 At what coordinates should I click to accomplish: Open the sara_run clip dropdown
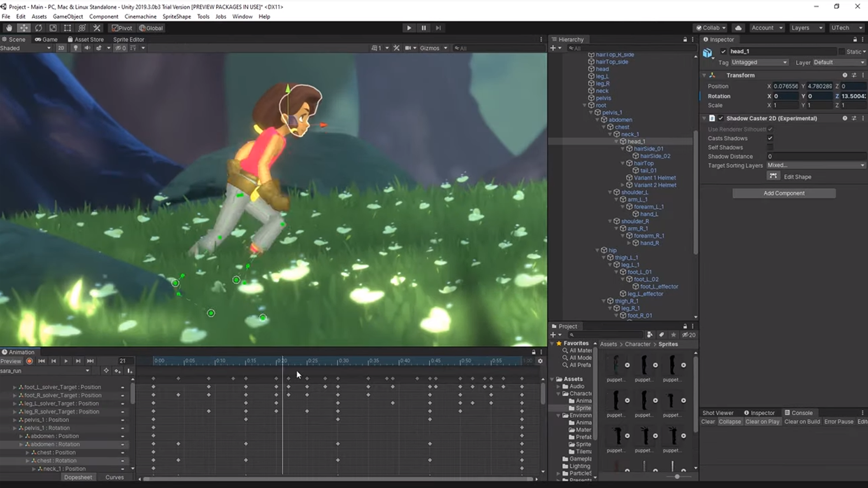45,371
